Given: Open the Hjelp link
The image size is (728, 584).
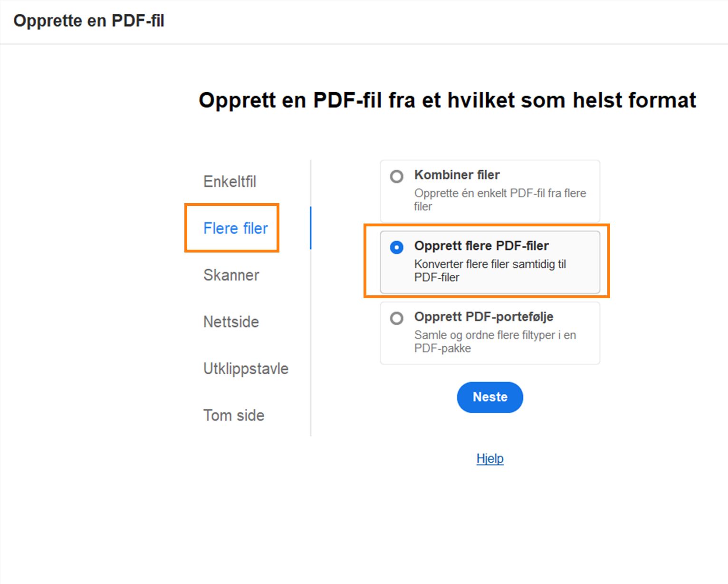Looking at the screenshot, I should (490, 458).
